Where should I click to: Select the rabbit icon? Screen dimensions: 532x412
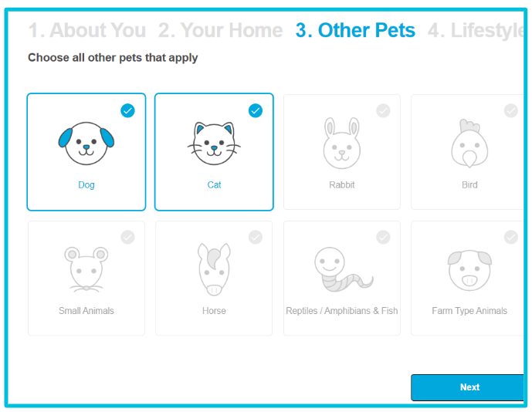(341, 143)
